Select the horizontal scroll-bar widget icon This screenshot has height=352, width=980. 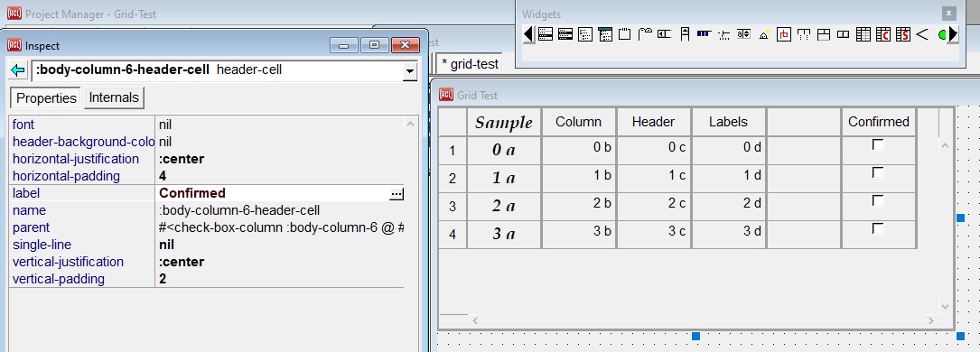click(665, 34)
